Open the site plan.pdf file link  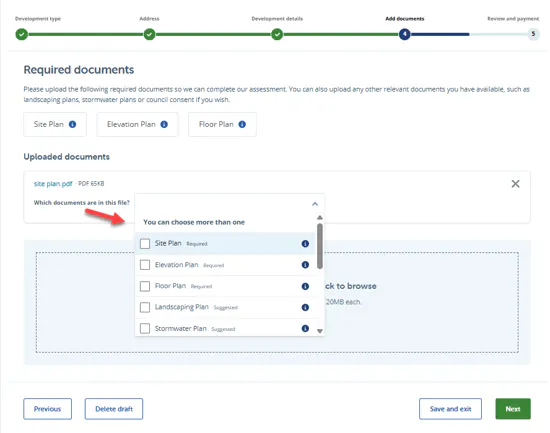pyautogui.click(x=53, y=184)
